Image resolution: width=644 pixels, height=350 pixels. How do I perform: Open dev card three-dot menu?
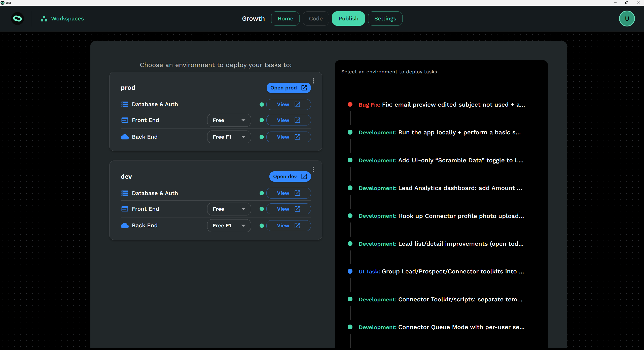pos(313,169)
